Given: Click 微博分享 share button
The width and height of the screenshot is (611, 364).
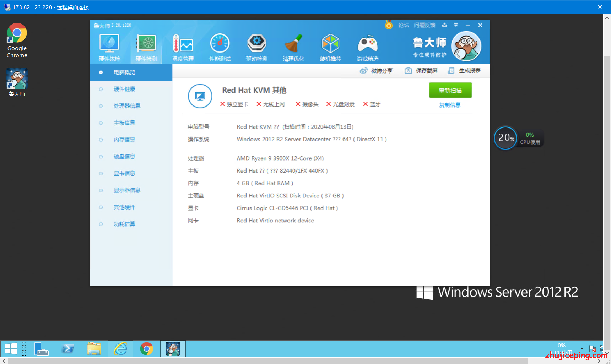Looking at the screenshot, I should [x=376, y=71].
